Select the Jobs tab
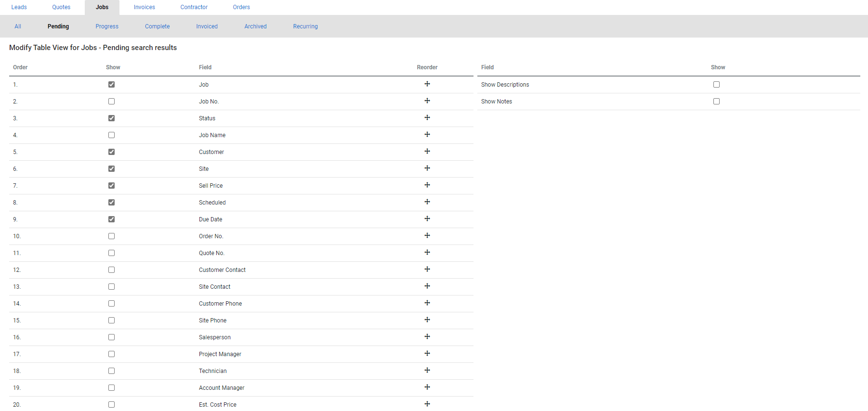Viewport: 868px width, 411px height. (102, 7)
